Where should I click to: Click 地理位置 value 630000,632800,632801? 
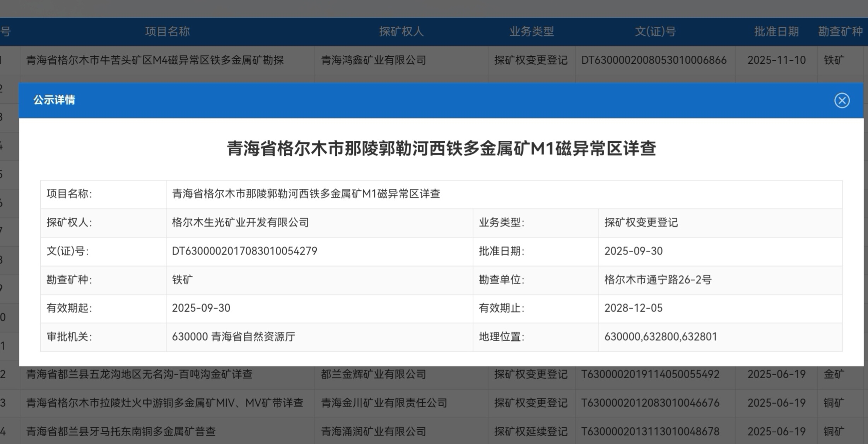[661, 337]
